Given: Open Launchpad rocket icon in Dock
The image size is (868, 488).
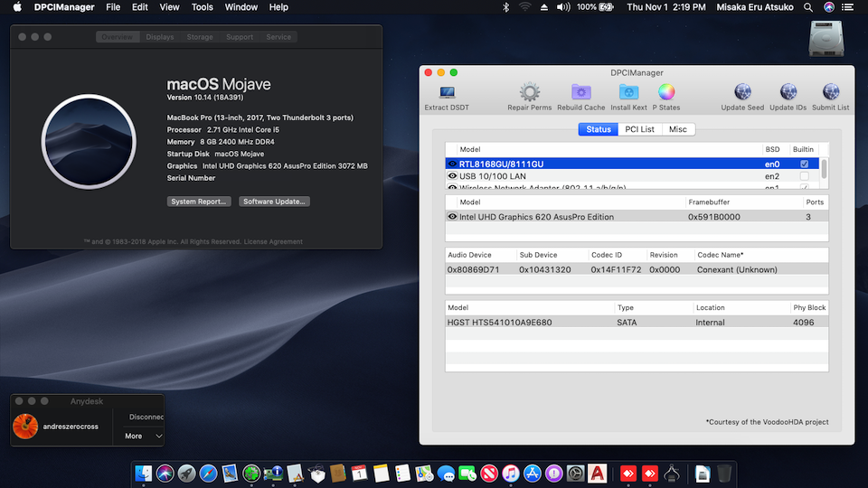Looking at the screenshot, I should click(x=186, y=474).
